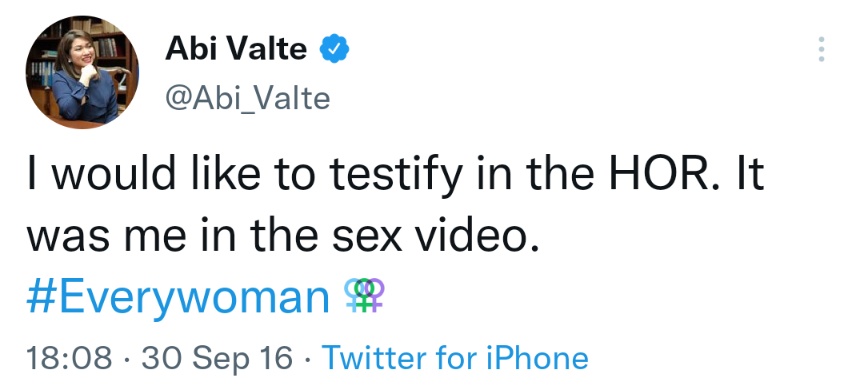Open Abi Valte's profile picture
This screenshot has height=391, width=864.
pyautogui.click(x=82, y=72)
